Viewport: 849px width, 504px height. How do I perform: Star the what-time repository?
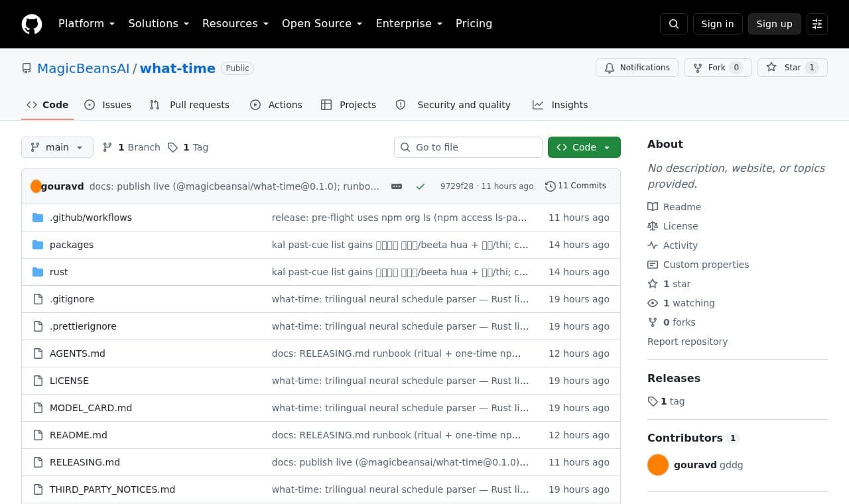pyautogui.click(x=793, y=68)
